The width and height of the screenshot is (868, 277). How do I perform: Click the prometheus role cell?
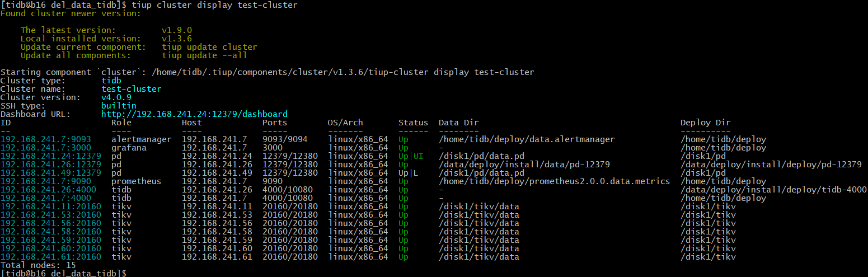137,181
